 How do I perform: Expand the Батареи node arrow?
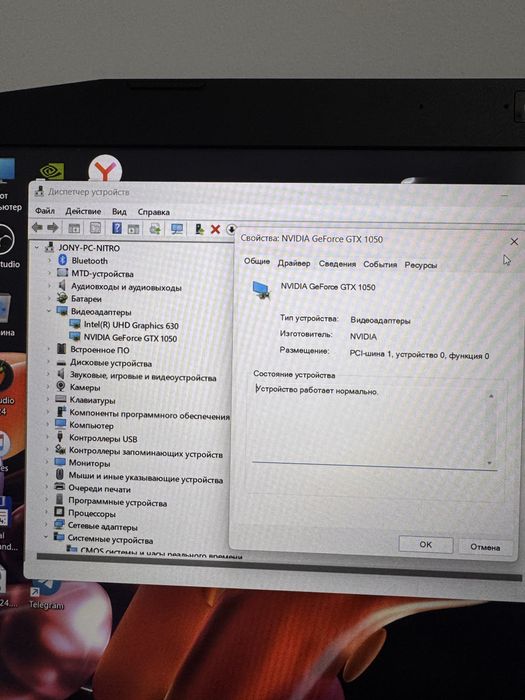click(x=50, y=299)
